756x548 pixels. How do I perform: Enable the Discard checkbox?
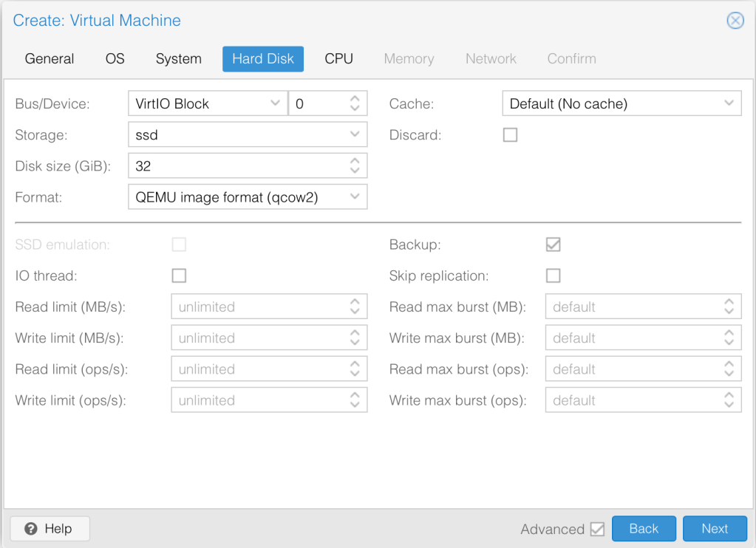point(510,135)
